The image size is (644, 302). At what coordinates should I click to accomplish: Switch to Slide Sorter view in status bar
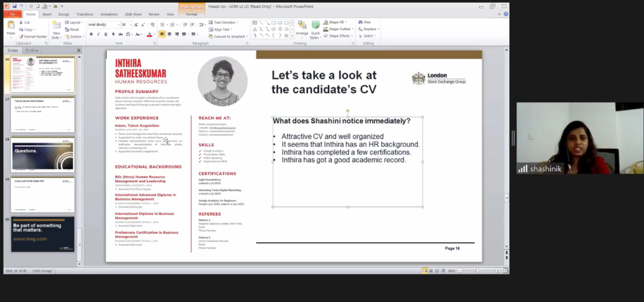coord(431,271)
